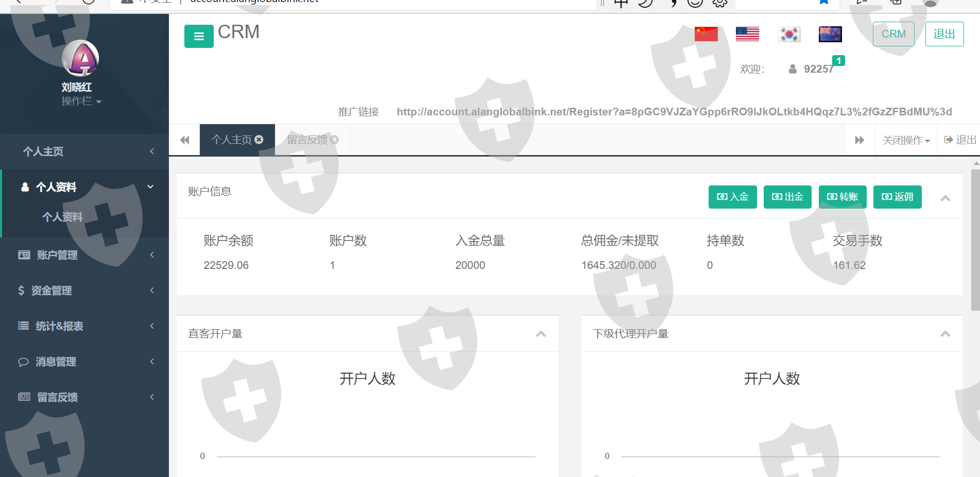Switch to the 留言反馈 tab
Screen dimensions: 980x477
[307, 140]
